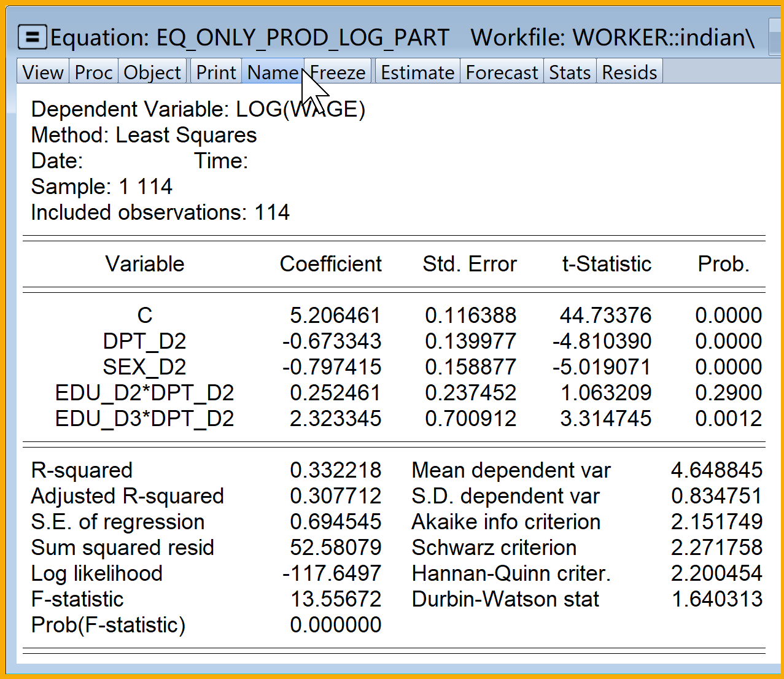Screen dimensions: 784x679
Task: Click the t-Statistic value for constant C
Action: pos(605,316)
